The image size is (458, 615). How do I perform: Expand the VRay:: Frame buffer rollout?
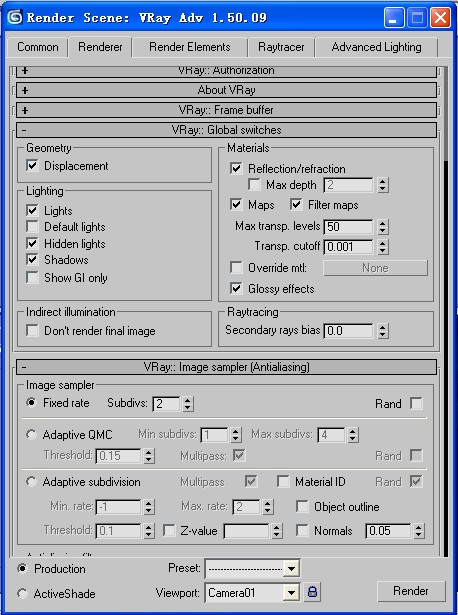tap(226, 110)
